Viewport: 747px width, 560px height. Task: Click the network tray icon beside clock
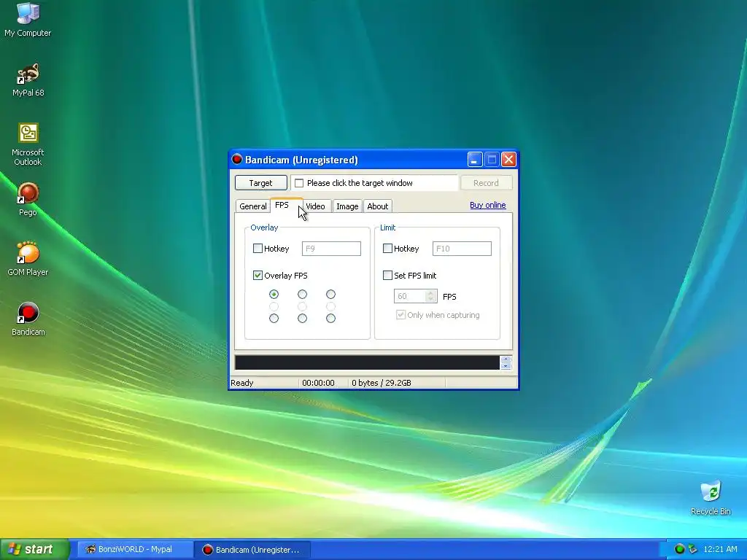tap(693, 549)
